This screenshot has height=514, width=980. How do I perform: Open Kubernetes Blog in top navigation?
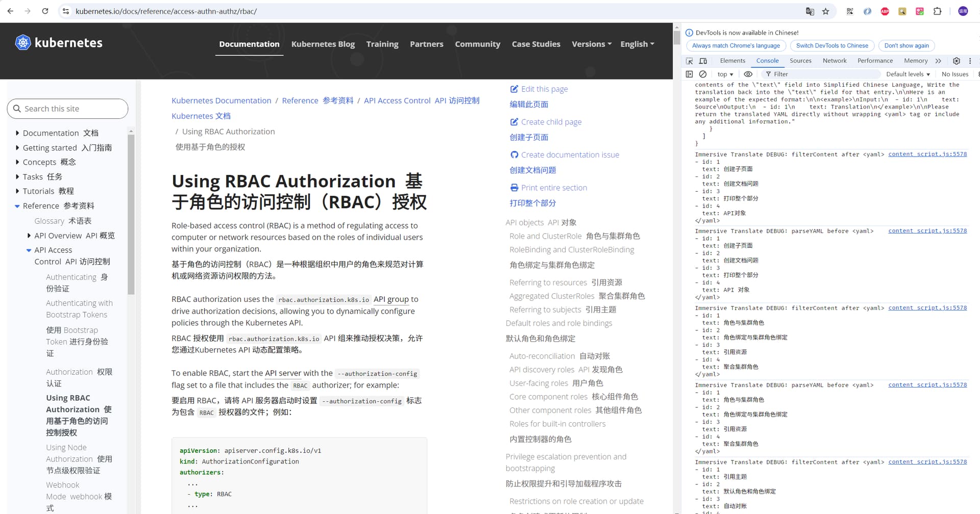point(323,44)
